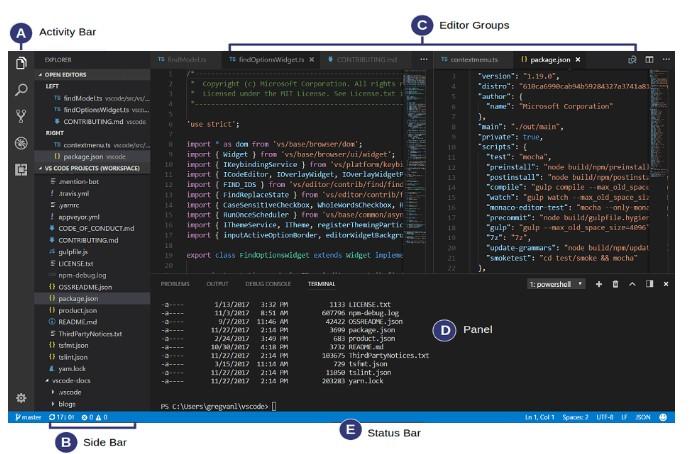This screenshot has height=454, width=692.
Task: Open Source Control view in Activity Bar
Action: click(x=21, y=116)
